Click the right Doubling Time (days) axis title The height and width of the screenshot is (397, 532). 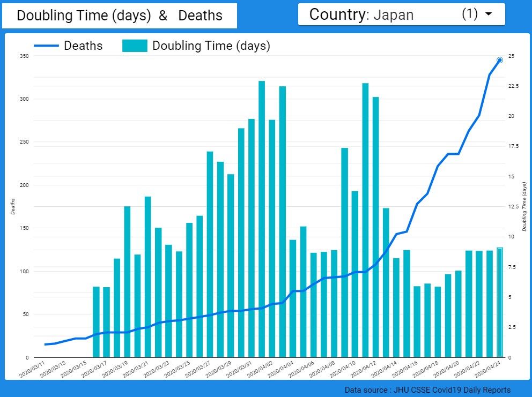(524, 206)
